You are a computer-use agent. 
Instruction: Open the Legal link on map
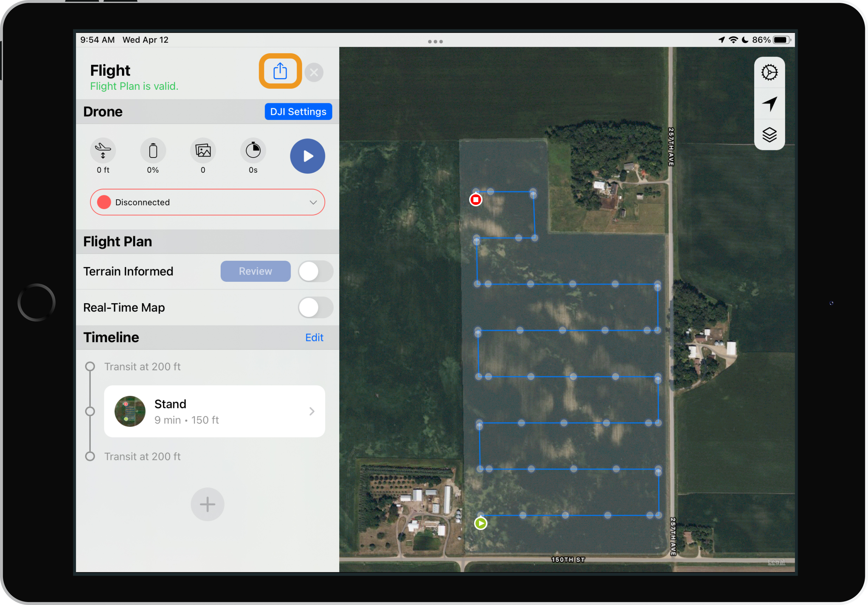[776, 562]
